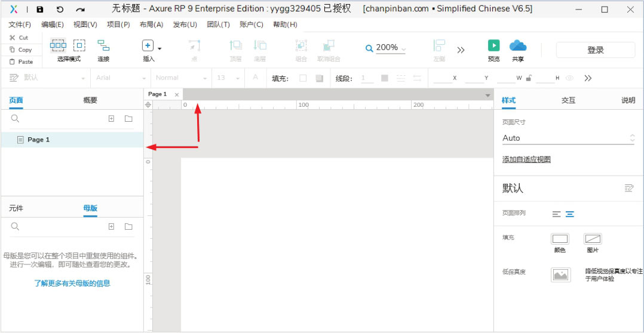Open the 视图(V) menu

[85, 24]
